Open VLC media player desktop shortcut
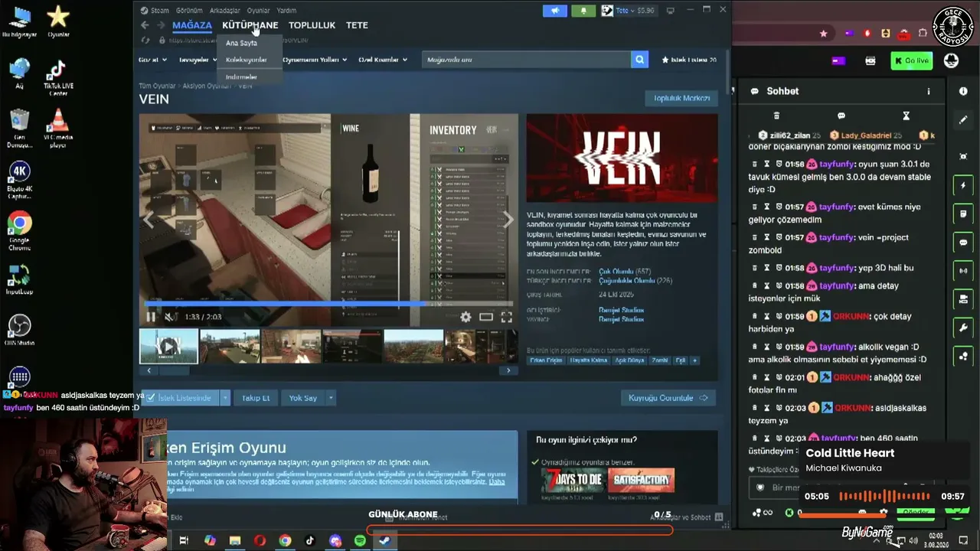 coord(58,128)
